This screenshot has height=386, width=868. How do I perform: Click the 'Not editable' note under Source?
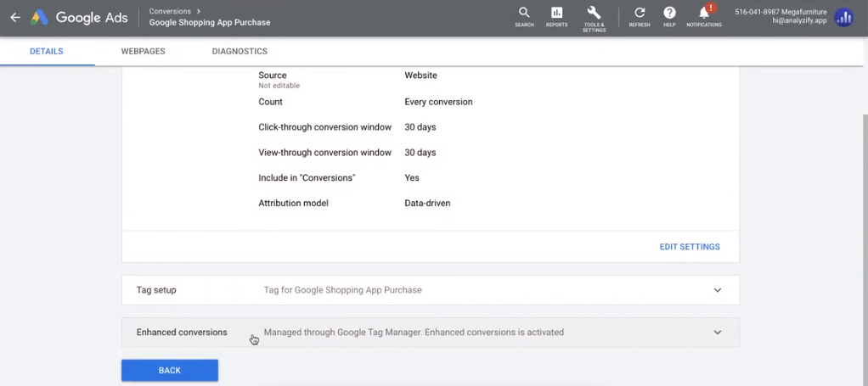coord(279,86)
